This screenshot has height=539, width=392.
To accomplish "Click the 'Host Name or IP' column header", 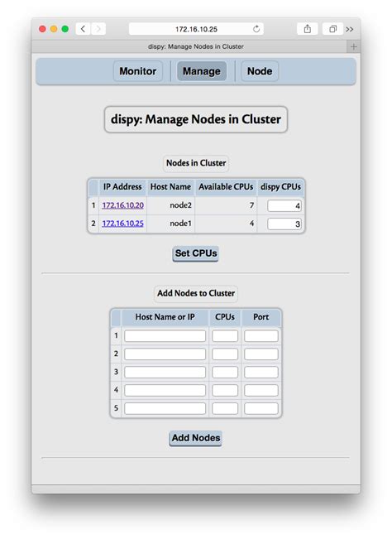I will pyautogui.click(x=165, y=317).
